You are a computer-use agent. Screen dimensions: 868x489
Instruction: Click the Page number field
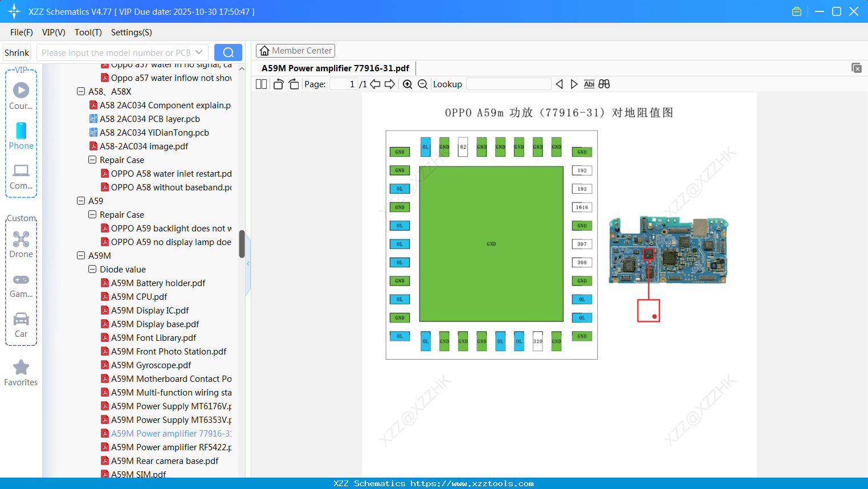[x=344, y=84]
